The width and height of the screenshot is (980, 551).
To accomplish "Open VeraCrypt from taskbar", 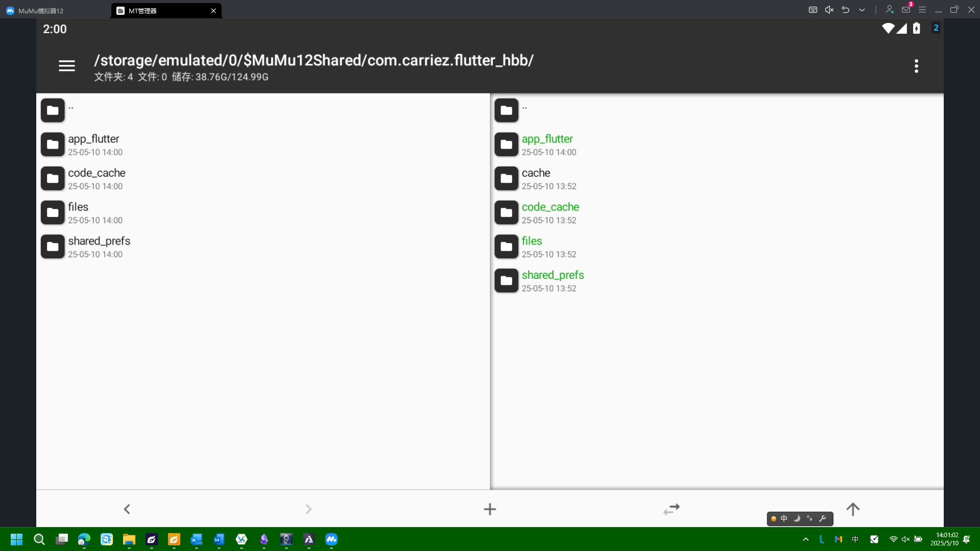I will (x=242, y=539).
